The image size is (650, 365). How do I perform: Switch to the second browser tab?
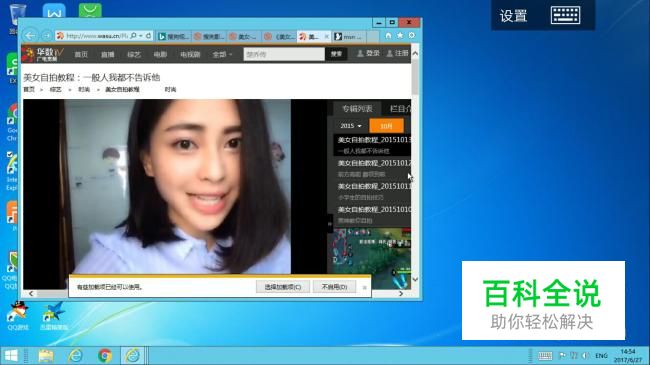pyautogui.click(x=209, y=37)
